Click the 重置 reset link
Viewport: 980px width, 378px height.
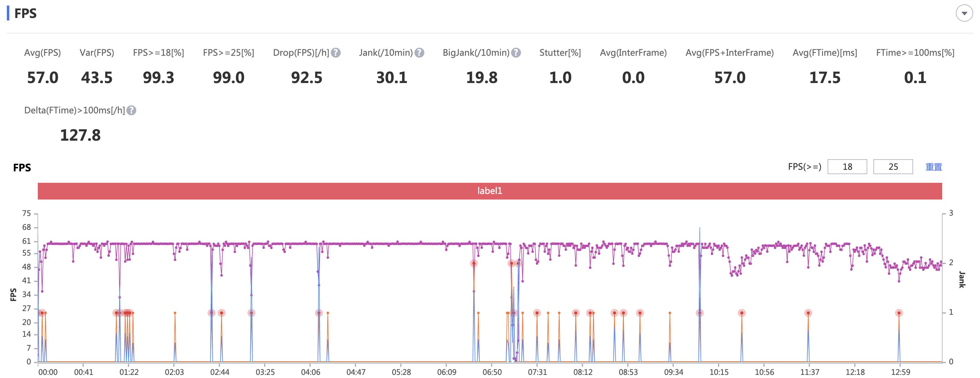933,167
